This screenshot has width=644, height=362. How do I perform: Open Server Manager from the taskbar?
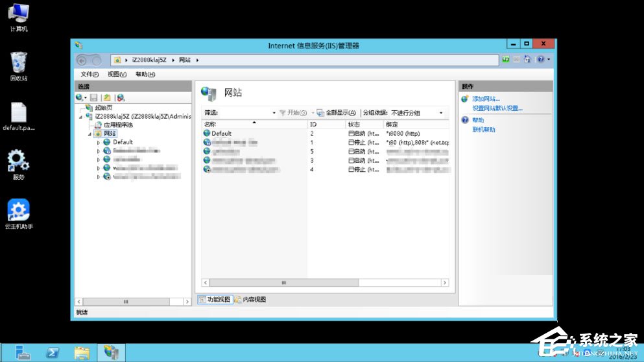click(23, 353)
